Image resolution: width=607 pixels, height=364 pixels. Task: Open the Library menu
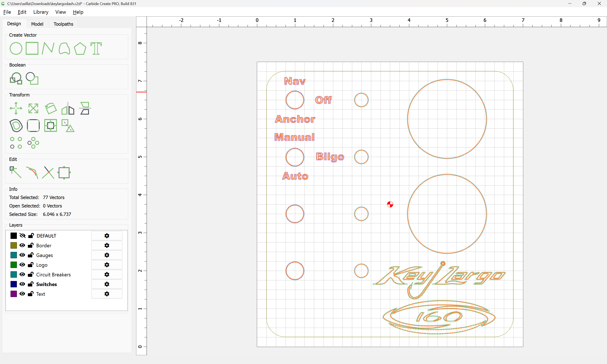[41, 12]
